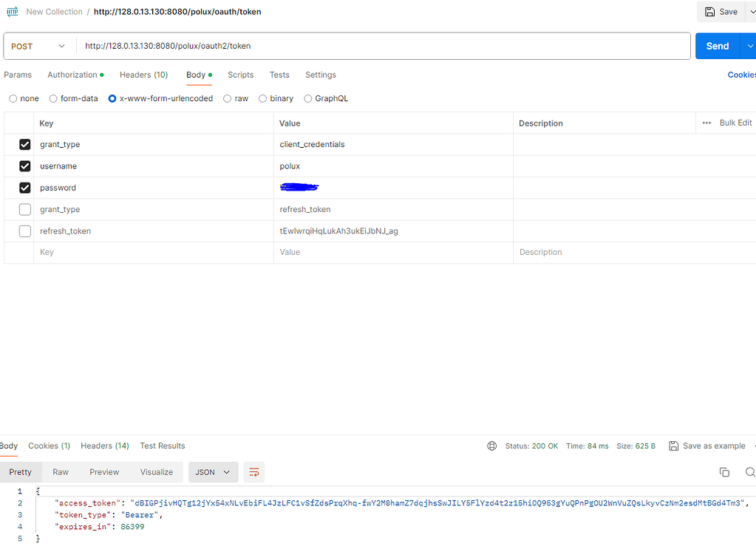Switch to the Headers (14) response tab

click(x=104, y=446)
